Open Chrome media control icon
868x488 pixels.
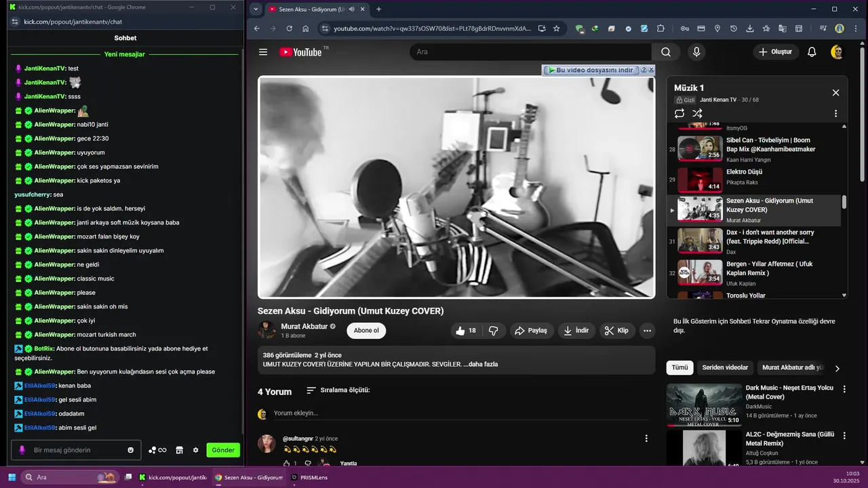[x=823, y=28]
